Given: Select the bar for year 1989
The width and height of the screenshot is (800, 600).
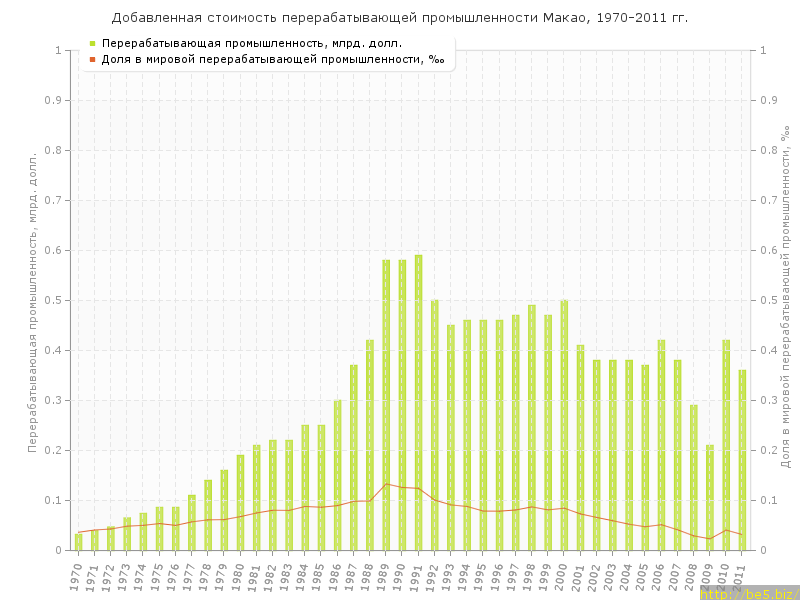Looking at the screenshot, I should 386,405.
